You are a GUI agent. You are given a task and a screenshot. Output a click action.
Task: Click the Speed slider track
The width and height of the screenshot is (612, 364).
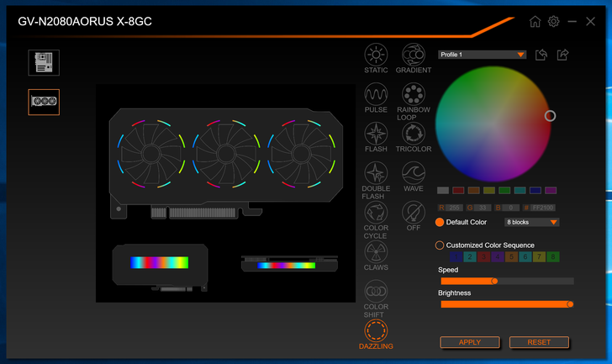click(506, 281)
